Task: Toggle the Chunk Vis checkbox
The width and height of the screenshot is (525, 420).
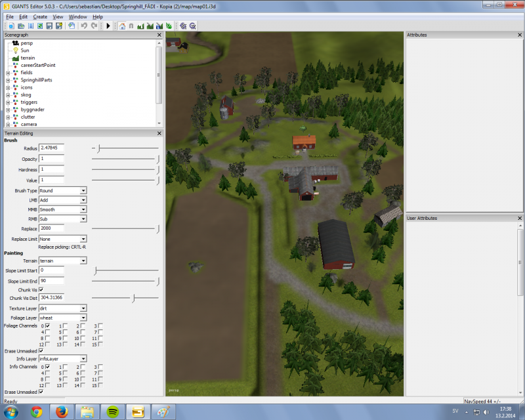Action: 41,289
